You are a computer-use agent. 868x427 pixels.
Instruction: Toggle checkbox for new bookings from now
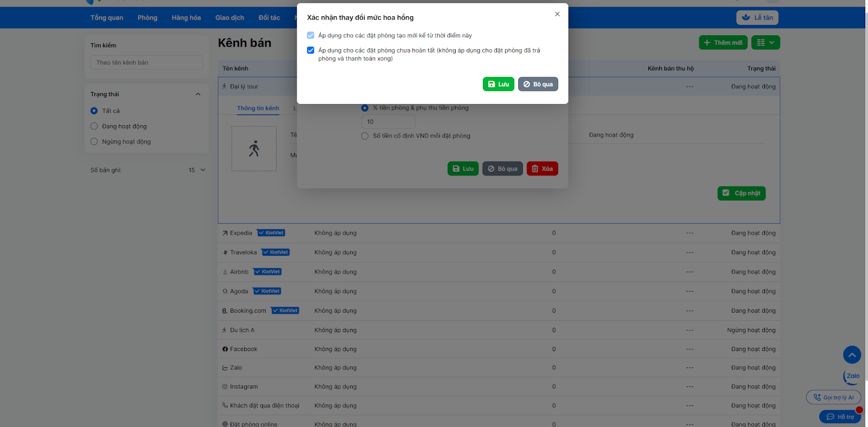click(x=310, y=35)
